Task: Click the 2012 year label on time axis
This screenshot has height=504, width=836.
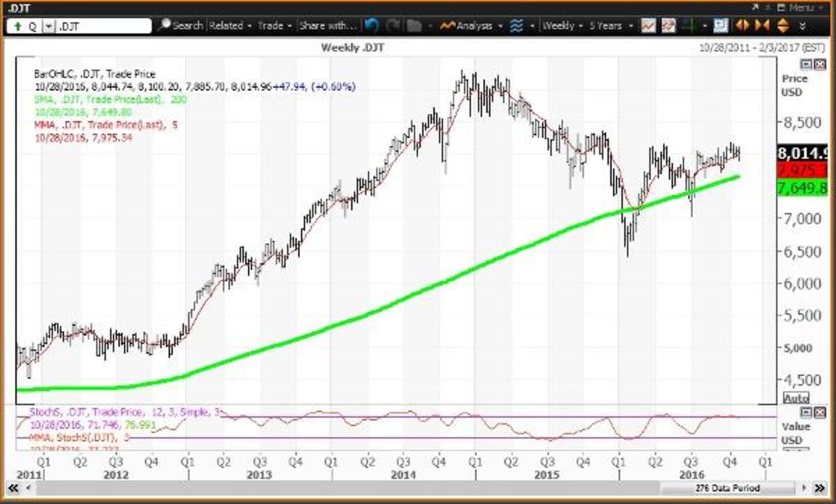Action: [x=116, y=473]
